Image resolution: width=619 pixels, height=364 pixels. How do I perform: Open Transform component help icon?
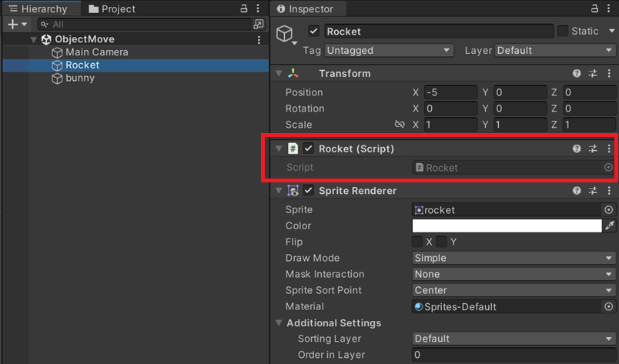[x=577, y=74]
